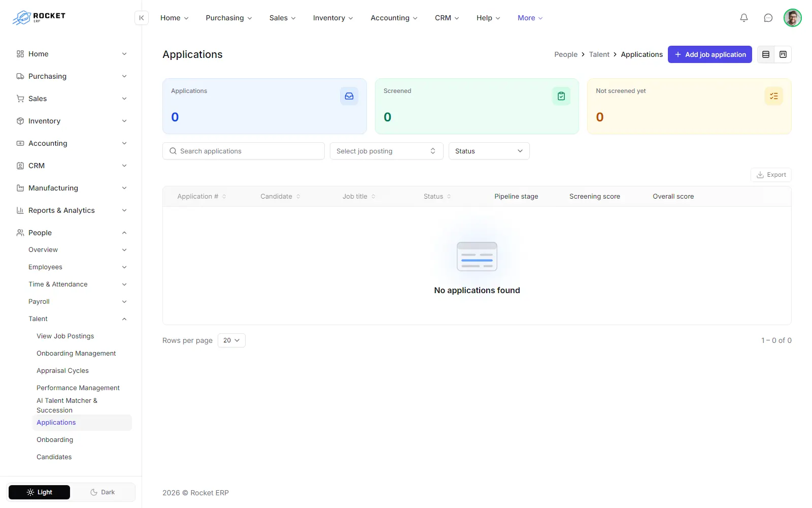Click Add job application button
Image resolution: width=812 pixels, height=508 pixels.
pyautogui.click(x=709, y=54)
